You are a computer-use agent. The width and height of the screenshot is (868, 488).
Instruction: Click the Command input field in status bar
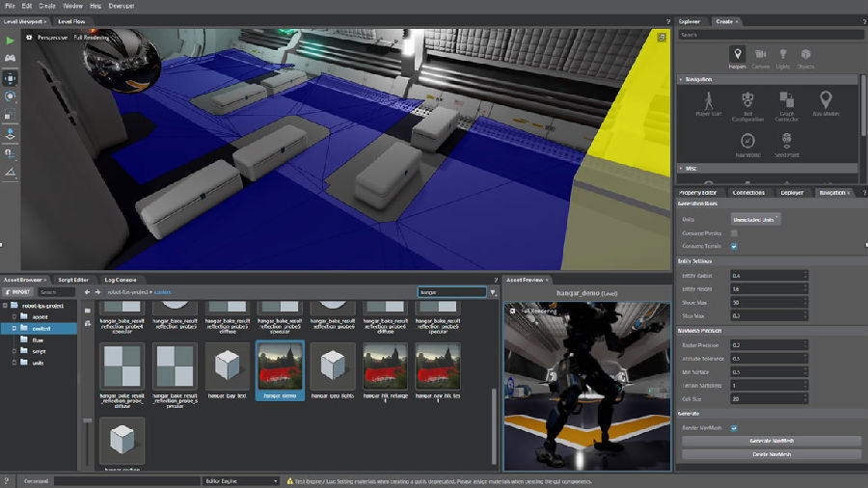click(126, 481)
